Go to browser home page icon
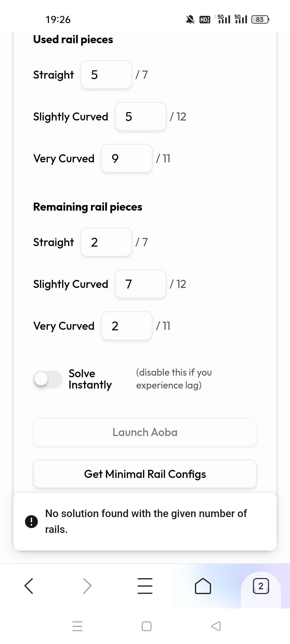 pyautogui.click(x=203, y=586)
